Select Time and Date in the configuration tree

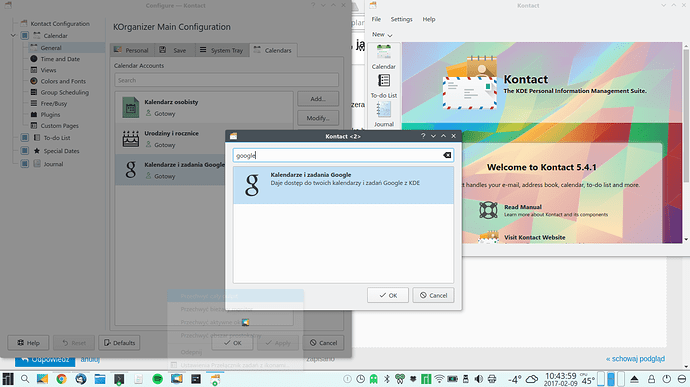coord(60,59)
